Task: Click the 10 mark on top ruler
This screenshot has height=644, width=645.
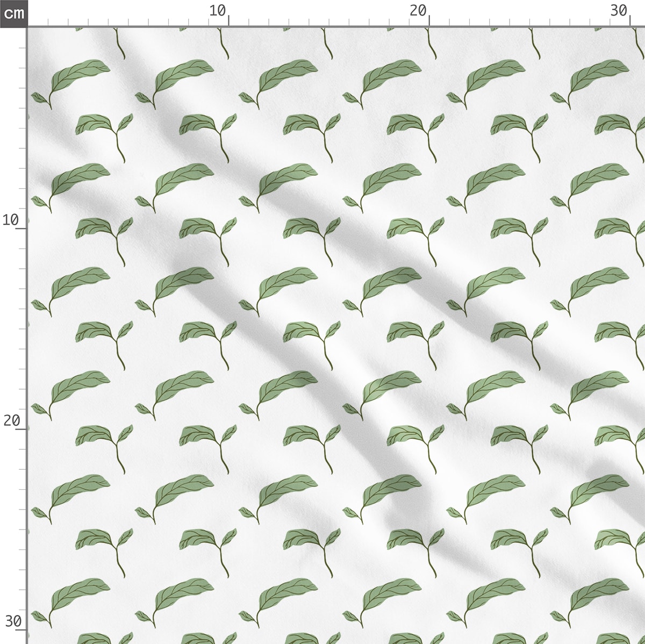Action: tap(218, 11)
